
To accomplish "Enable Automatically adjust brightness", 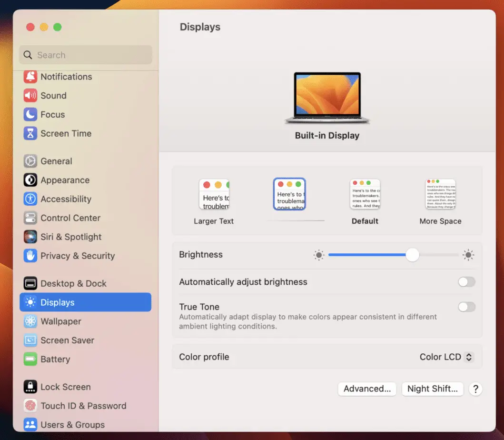I will (466, 282).
